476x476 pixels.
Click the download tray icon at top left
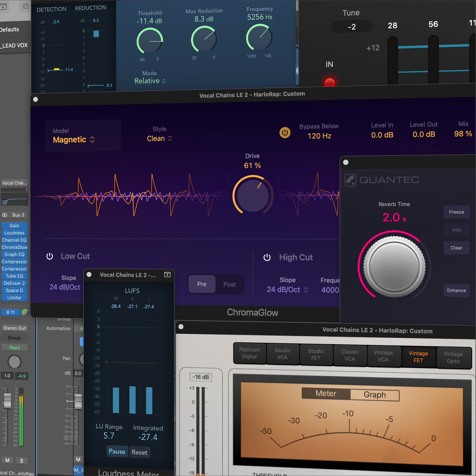click(x=3, y=6)
